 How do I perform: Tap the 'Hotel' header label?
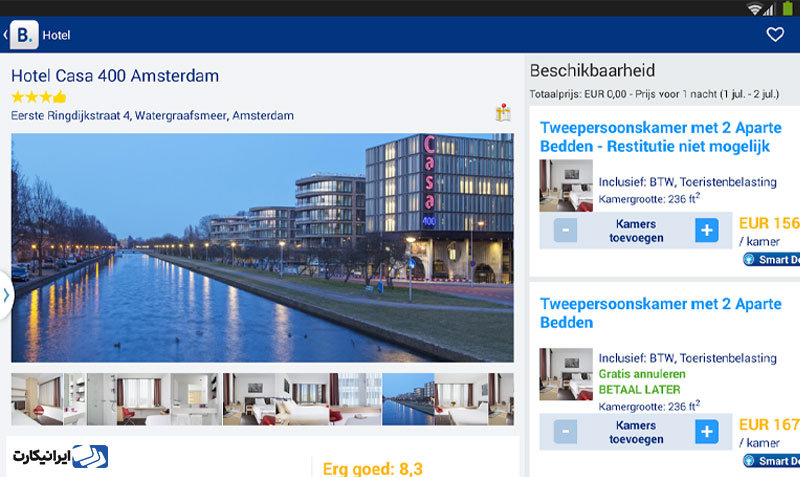click(x=56, y=35)
